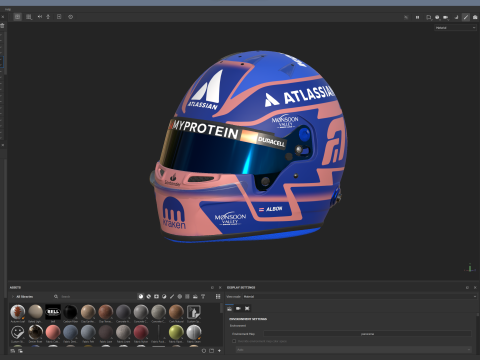
Task: Open the Auto dropdown in Display Settings
Action: (x=354, y=349)
